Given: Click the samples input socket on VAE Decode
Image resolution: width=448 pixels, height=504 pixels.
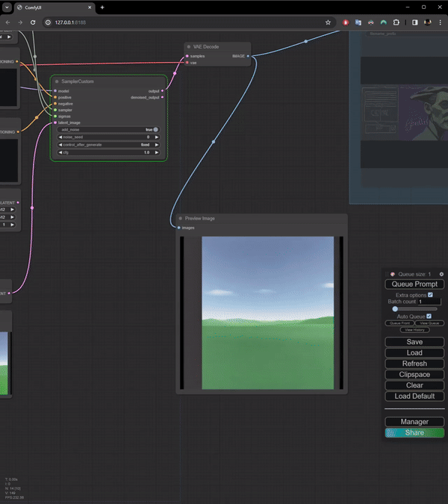Looking at the screenshot, I should 187,56.
